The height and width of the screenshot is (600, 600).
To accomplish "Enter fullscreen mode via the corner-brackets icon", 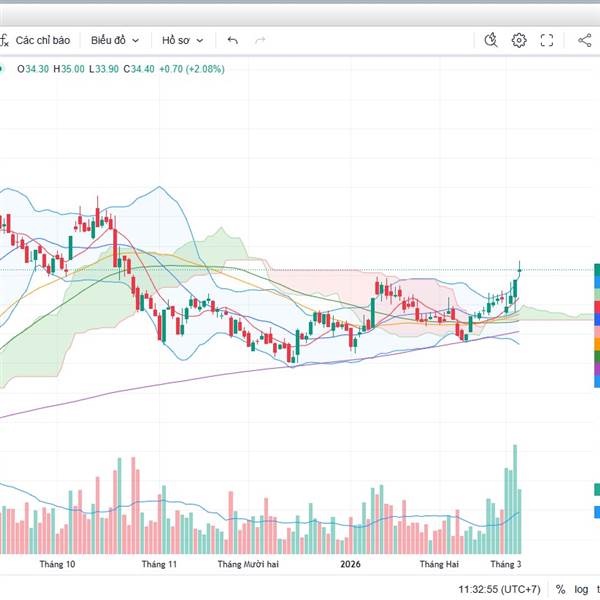I will point(547,40).
